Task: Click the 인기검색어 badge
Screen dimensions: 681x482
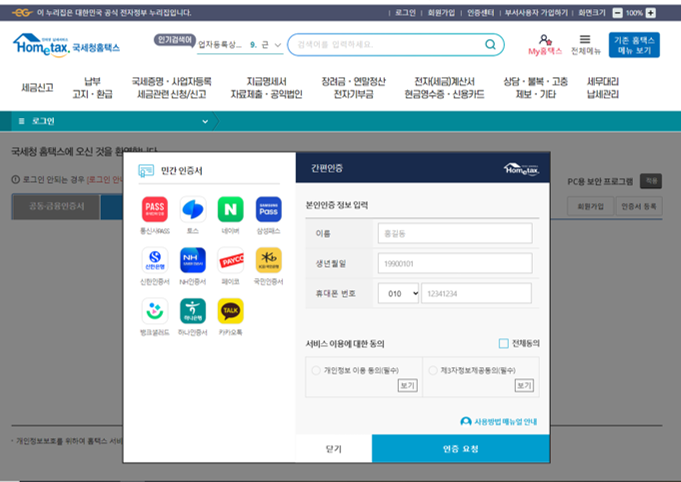Action: tap(175, 40)
